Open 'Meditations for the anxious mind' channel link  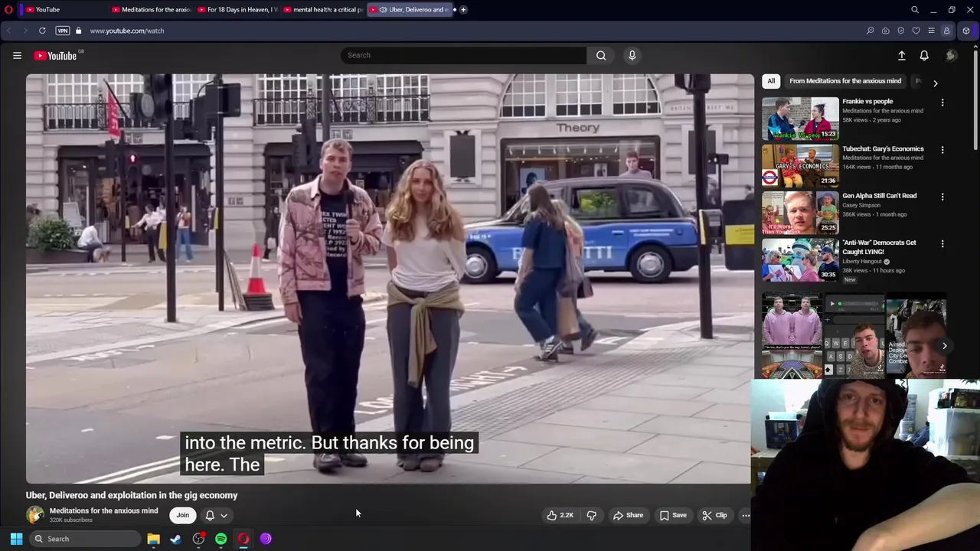pos(103,511)
